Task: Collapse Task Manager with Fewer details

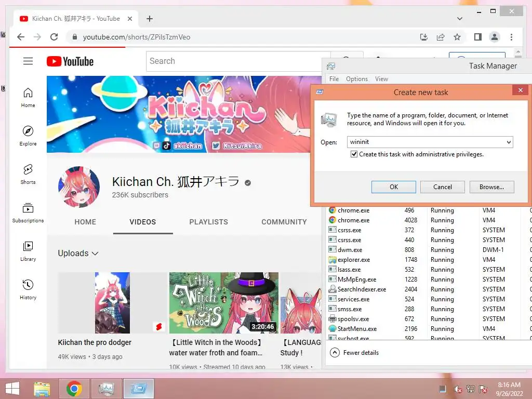Action: [354, 353]
